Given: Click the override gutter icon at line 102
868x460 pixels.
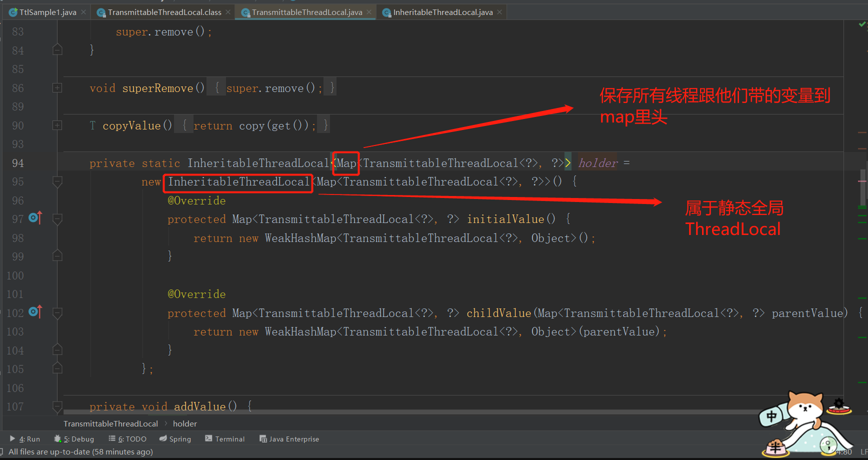Looking at the screenshot, I should (x=35, y=311).
